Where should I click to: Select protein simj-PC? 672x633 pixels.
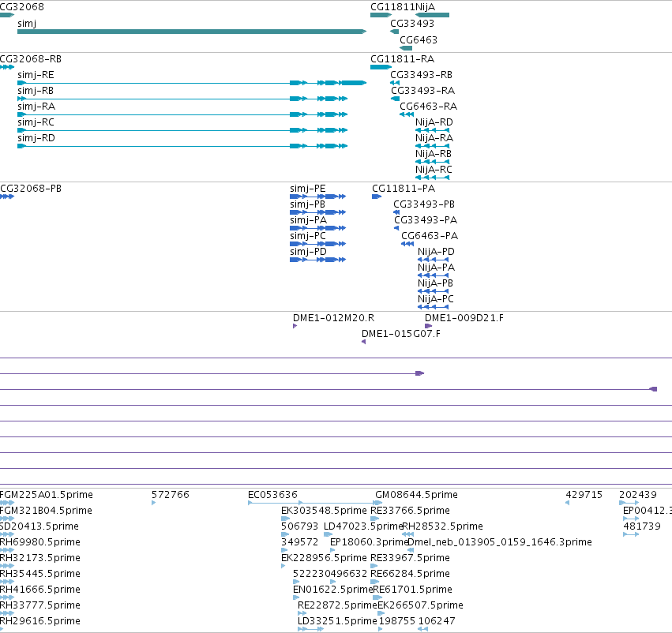pyautogui.click(x=318, y=244)
